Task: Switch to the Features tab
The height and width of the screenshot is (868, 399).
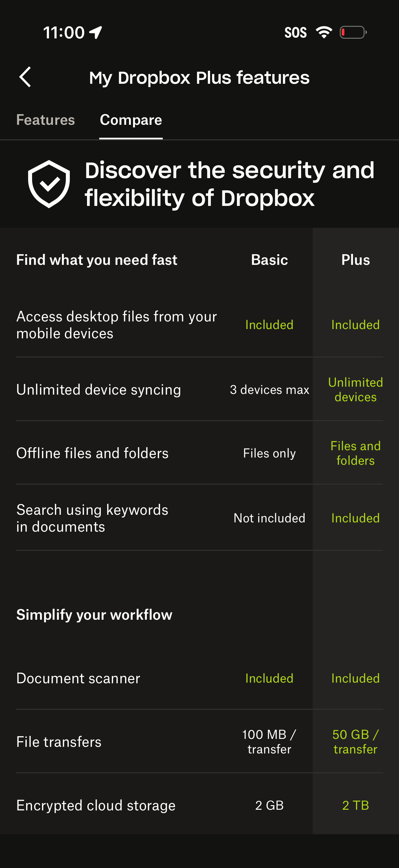Action: coord(45,120)
